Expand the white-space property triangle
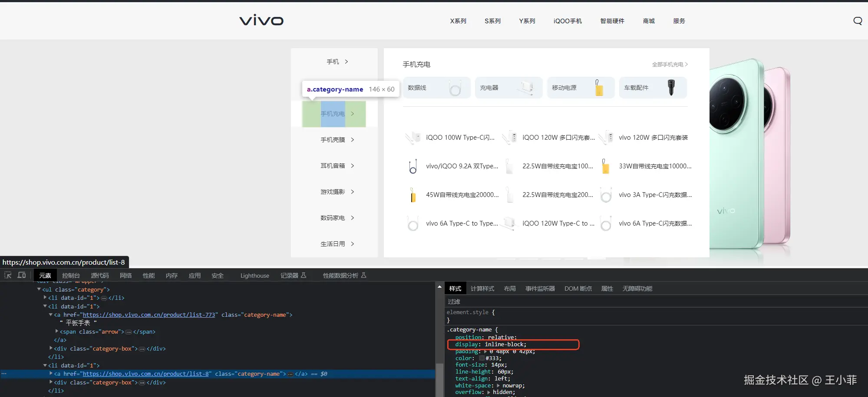This screenshot has width=868, height=397. point(498,385)
